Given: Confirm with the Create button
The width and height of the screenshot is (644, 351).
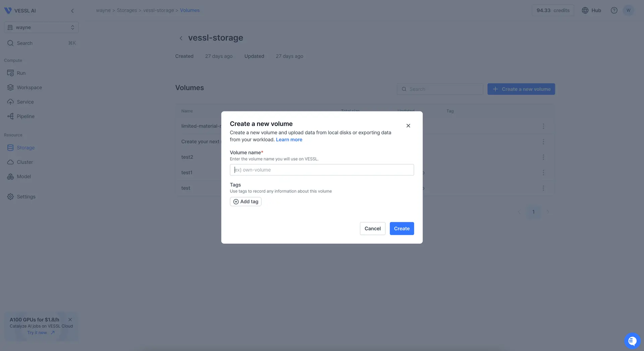Looking at the screenshot, I should point(402,229).
